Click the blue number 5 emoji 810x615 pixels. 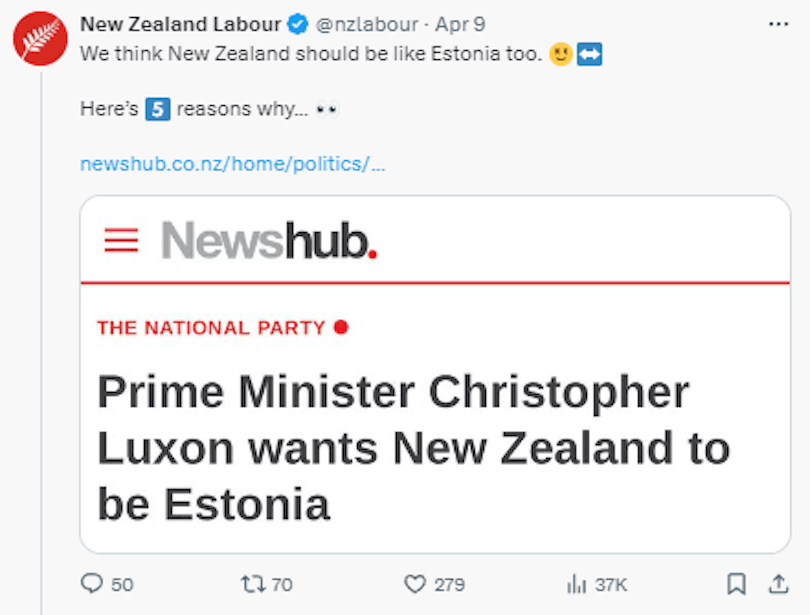(157, 109)
